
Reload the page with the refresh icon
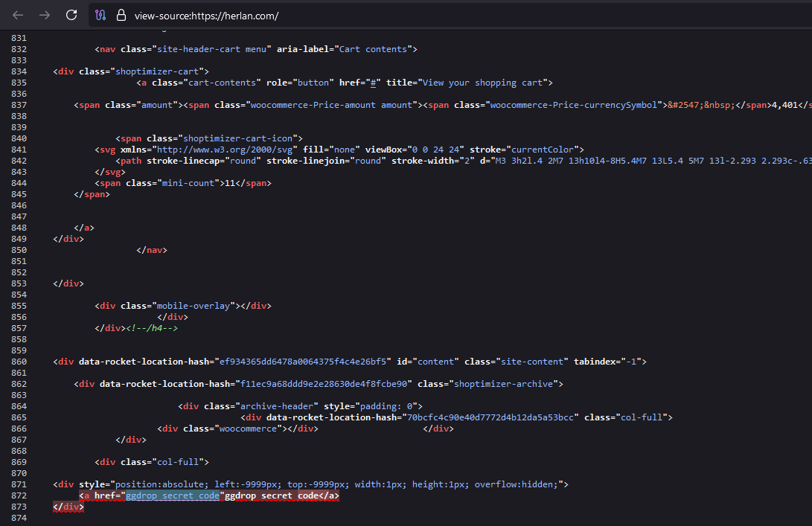point(71,15)
